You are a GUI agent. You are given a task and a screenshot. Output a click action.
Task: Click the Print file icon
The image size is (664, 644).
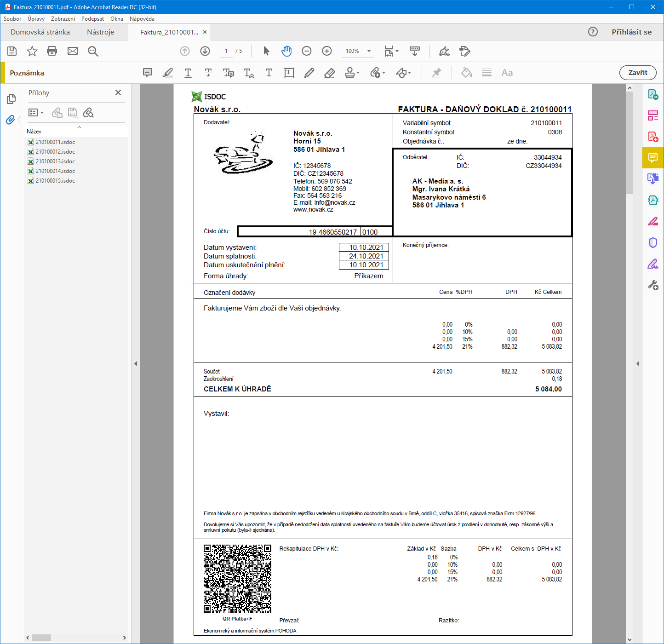[52, 51]
